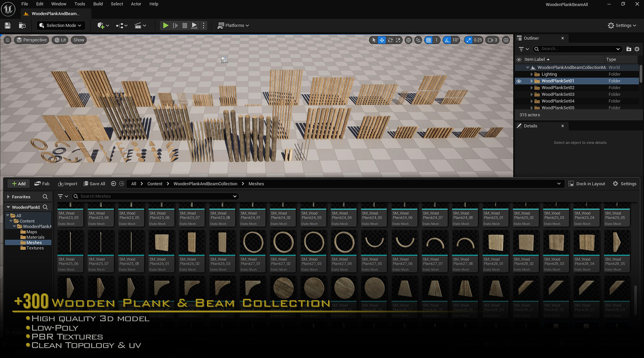The width and height of the screenshot is (644, 358).
Task: Open the cinematics clapperboard dropdown
Action: point(140,25)
